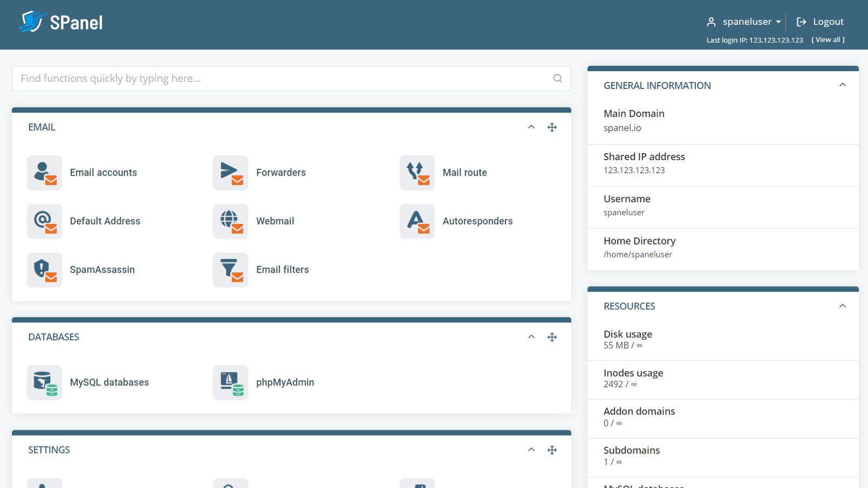This screenshot has width=868, height=488.
Task: Collapse the EMAIL section
Action: 531,127
